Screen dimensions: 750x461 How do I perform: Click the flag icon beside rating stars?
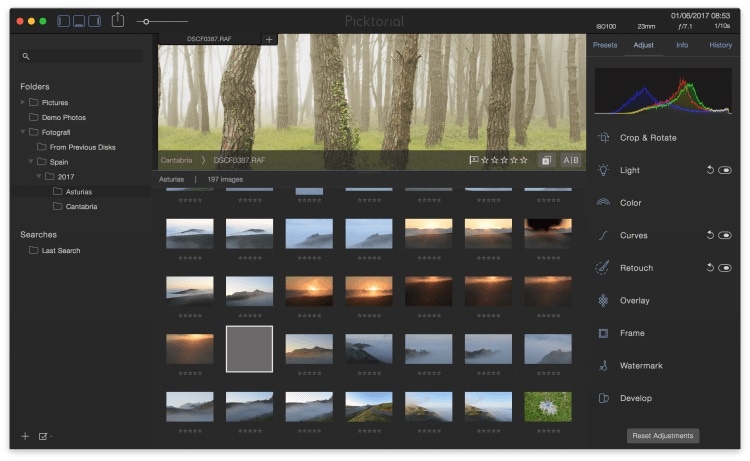(x=474, y=160)
